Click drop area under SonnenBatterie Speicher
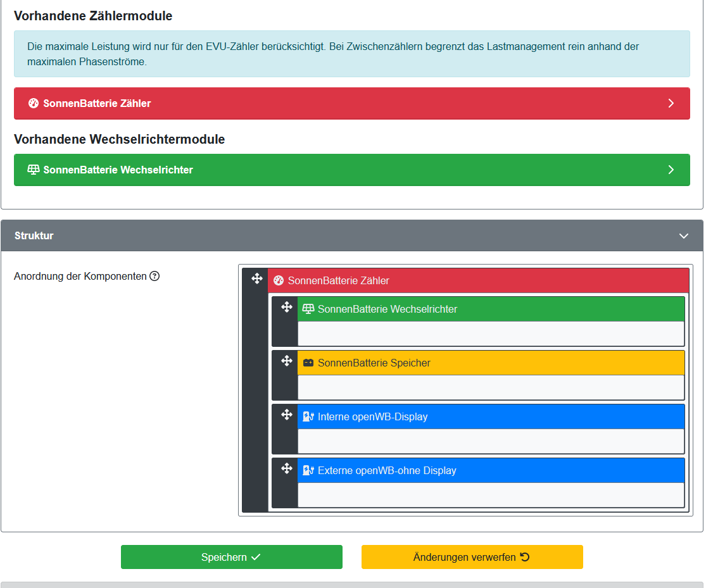Image resolution: width=706 pixels, height=588 pixels. 491,387
